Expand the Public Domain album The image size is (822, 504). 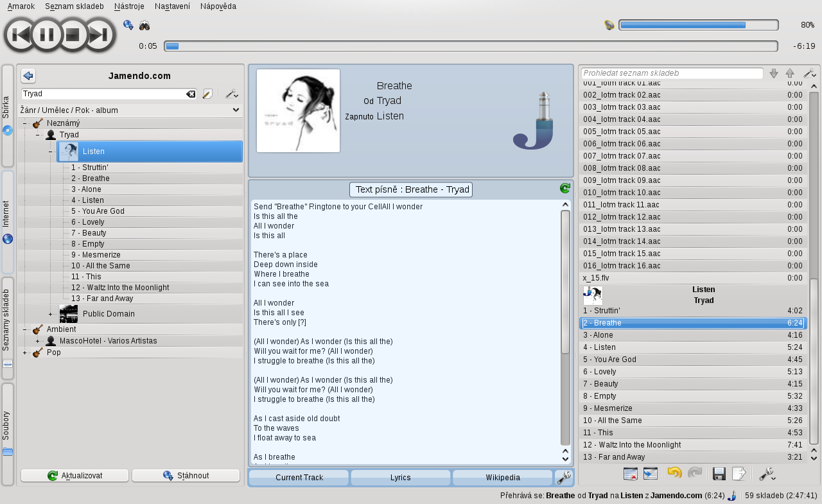[51, 314]
